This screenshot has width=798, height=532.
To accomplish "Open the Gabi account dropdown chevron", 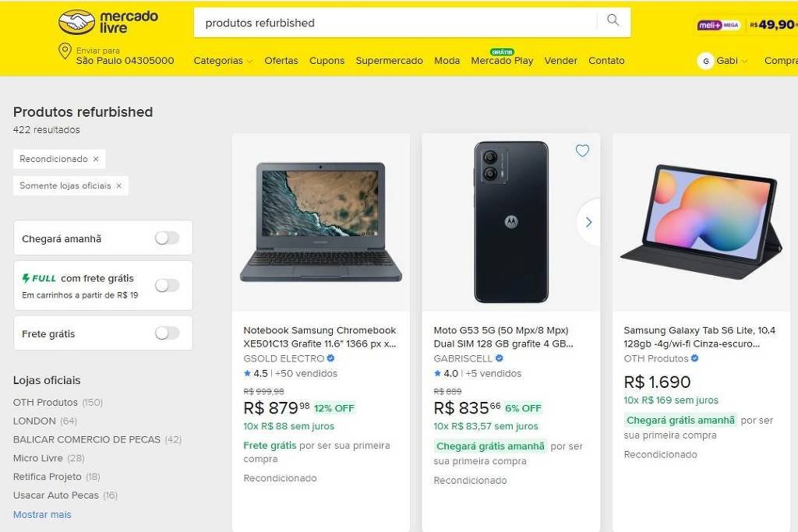I will click(744, 62).
